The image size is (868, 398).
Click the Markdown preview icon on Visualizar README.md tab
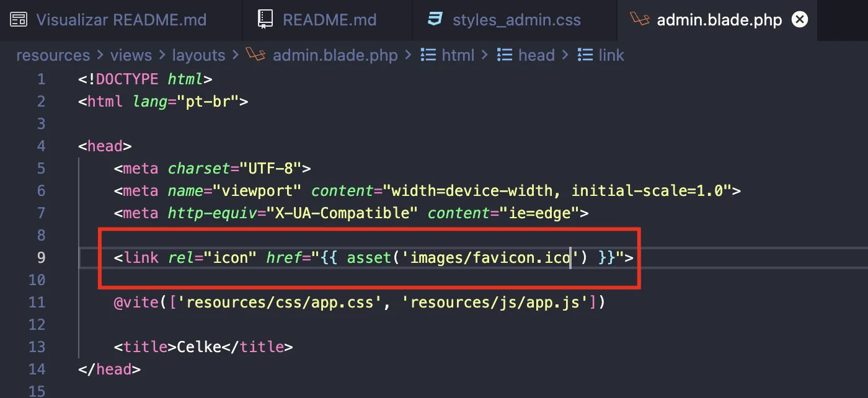coord(20,19)
